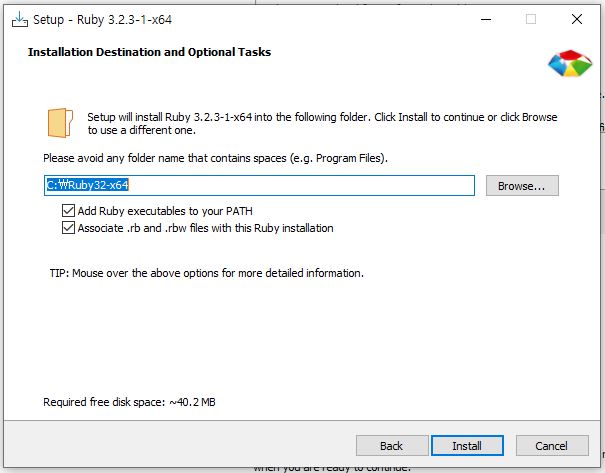The width and height of the screenshot is (605, 473).
Task: Click the 'Required free disk space' text
Action: pyautogui.click(x=129, y=402)
